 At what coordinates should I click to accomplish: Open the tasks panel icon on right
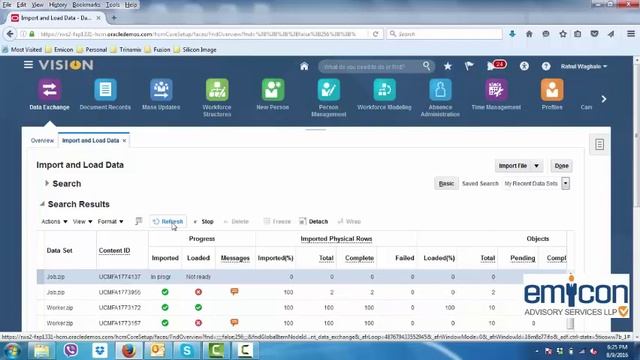[599, 144]
